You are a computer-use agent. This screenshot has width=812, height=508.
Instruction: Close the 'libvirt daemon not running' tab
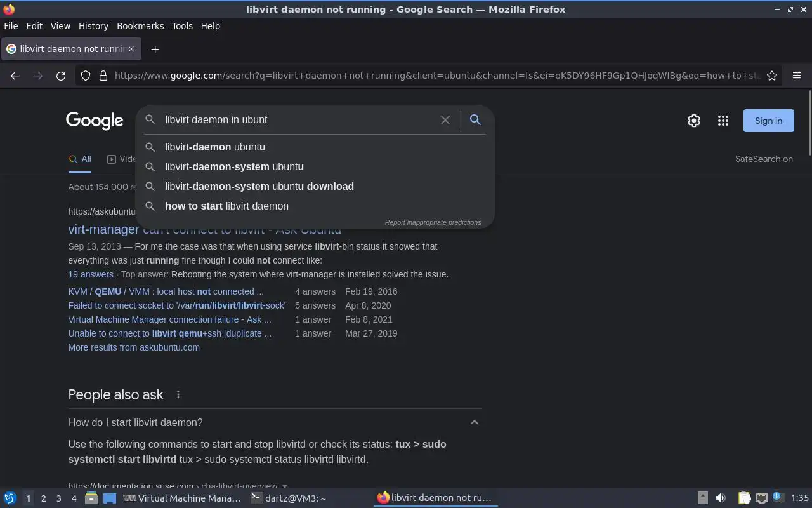[131, 49]
